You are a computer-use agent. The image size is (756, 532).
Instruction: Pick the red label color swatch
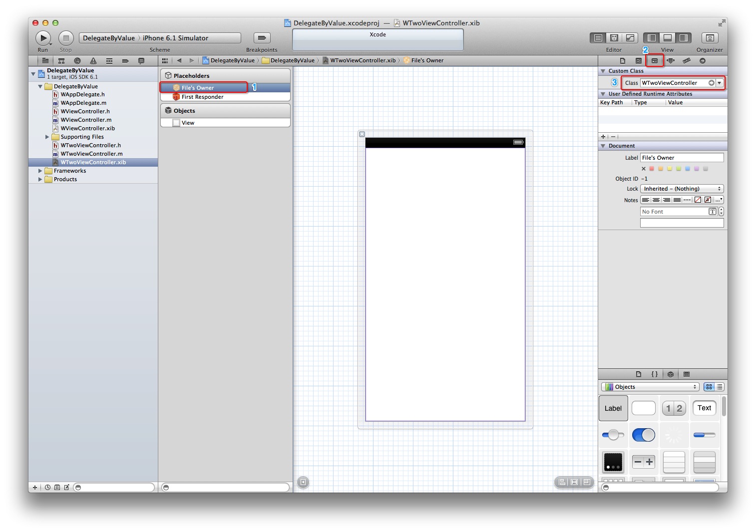652,169
